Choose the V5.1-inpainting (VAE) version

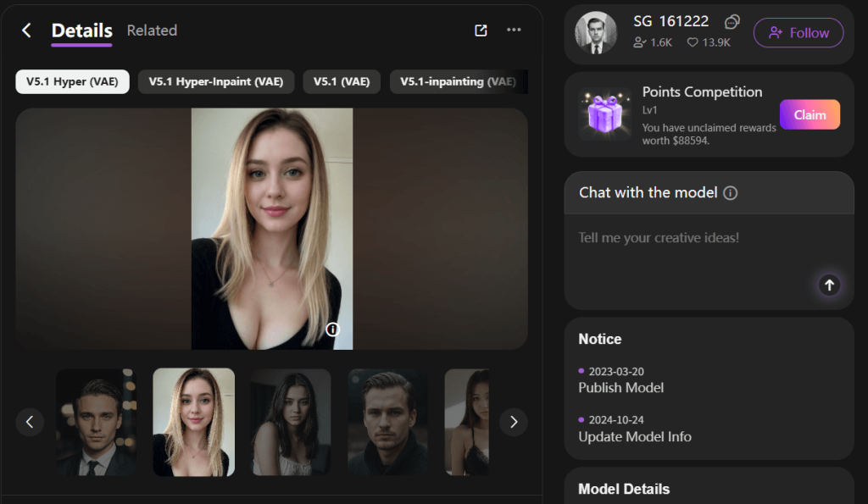tap(458, 82)
